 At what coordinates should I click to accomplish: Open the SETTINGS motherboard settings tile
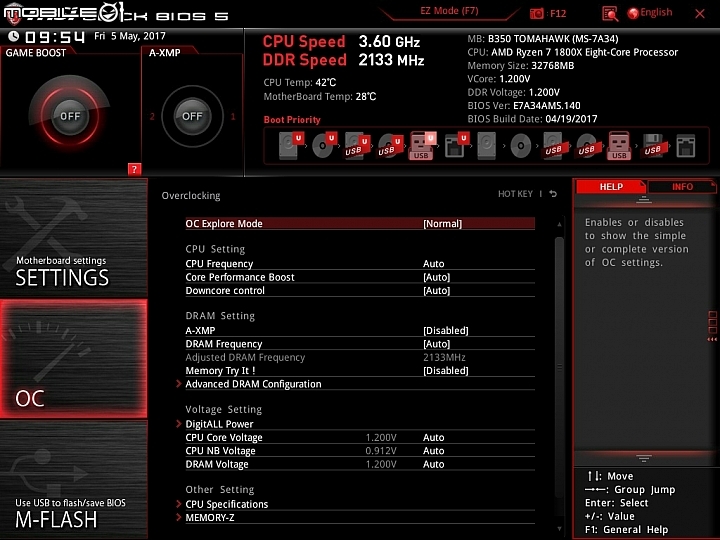point(73,238)
